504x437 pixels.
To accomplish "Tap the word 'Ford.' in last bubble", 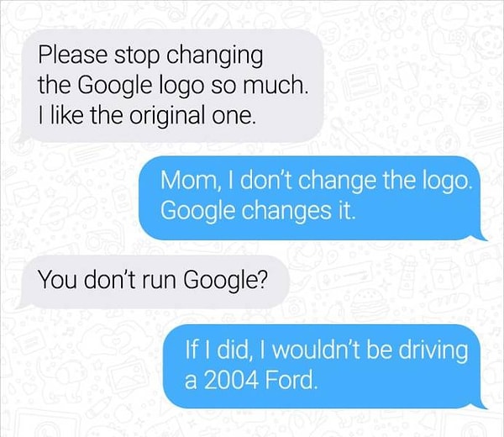I will pyautogui.click(x=291, y=380).
